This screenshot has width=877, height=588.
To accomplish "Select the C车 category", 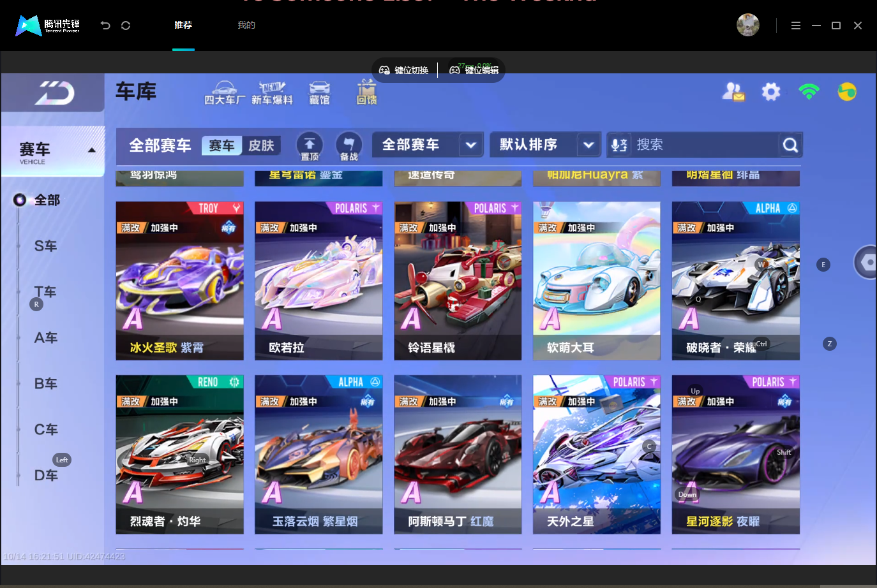I will tap(46, 430).
